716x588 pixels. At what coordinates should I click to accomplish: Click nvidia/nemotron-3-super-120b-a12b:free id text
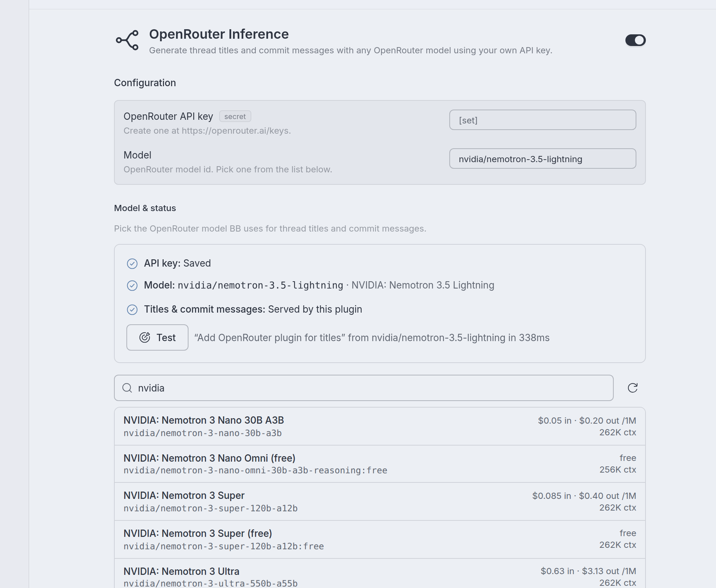coord(224,546)
